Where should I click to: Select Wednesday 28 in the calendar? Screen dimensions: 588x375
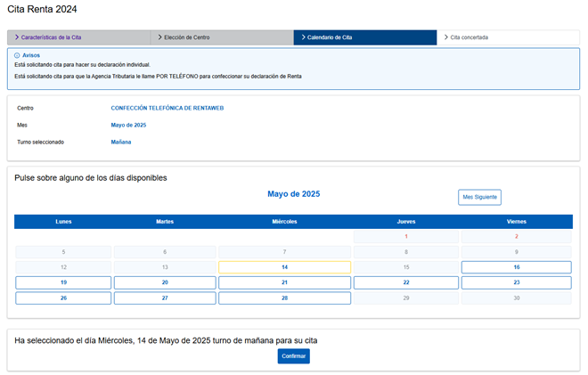click(x=284, y=298)
